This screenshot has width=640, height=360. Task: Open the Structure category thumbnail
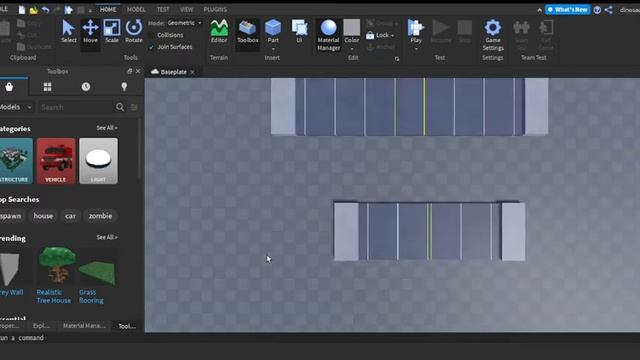tap(16, 161)
